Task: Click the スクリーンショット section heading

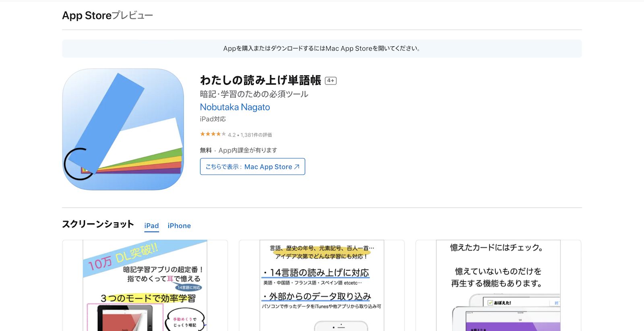Action: click(x=98, y=224)
